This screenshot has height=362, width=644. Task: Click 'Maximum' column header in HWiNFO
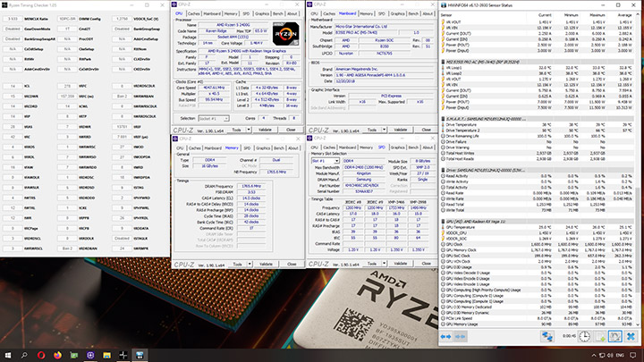[x=597, y=15]
